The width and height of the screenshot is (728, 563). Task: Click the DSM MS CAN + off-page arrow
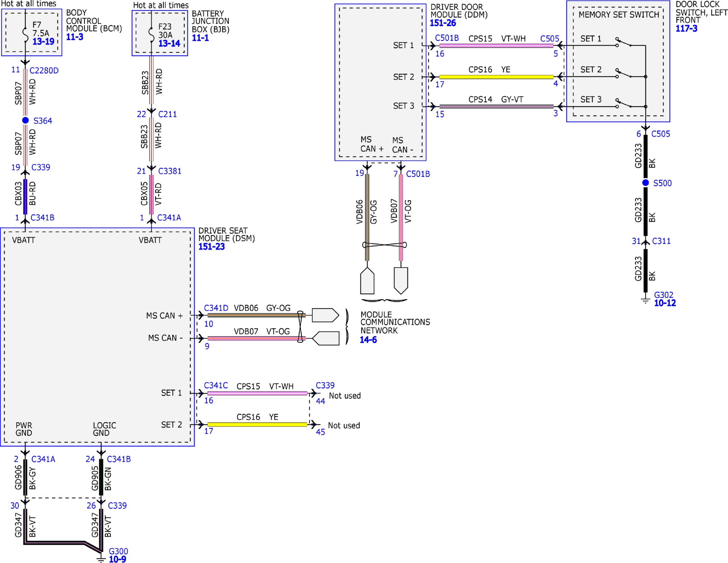pyautogui.click(x=325, y=315)
